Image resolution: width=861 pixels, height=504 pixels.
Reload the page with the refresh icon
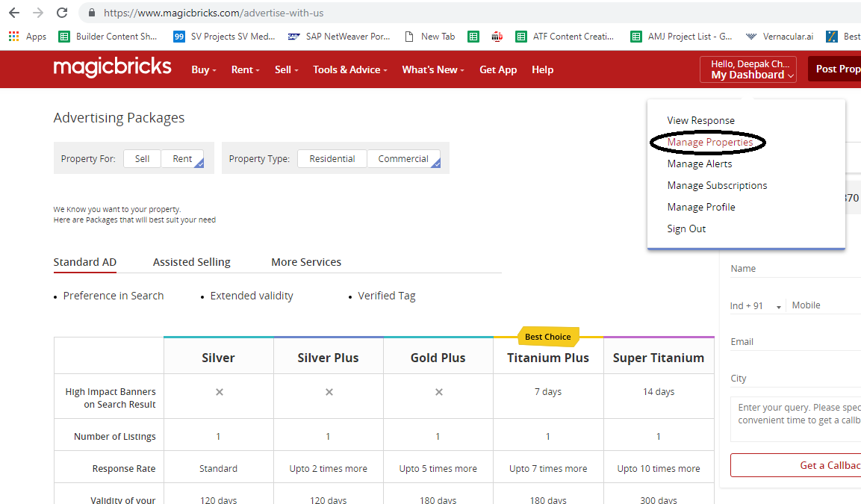click(x=62, y=13)
